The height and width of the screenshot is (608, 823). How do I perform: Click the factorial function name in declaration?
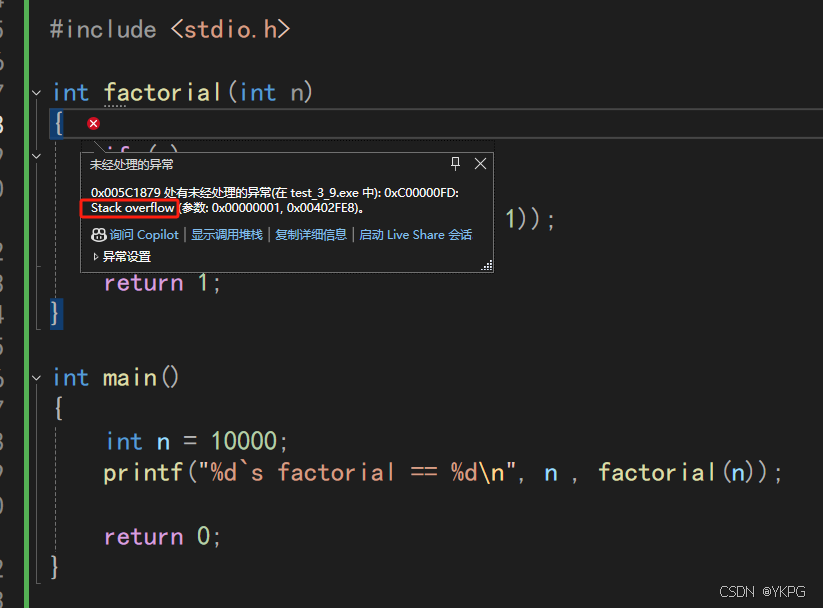pos(162,93)
